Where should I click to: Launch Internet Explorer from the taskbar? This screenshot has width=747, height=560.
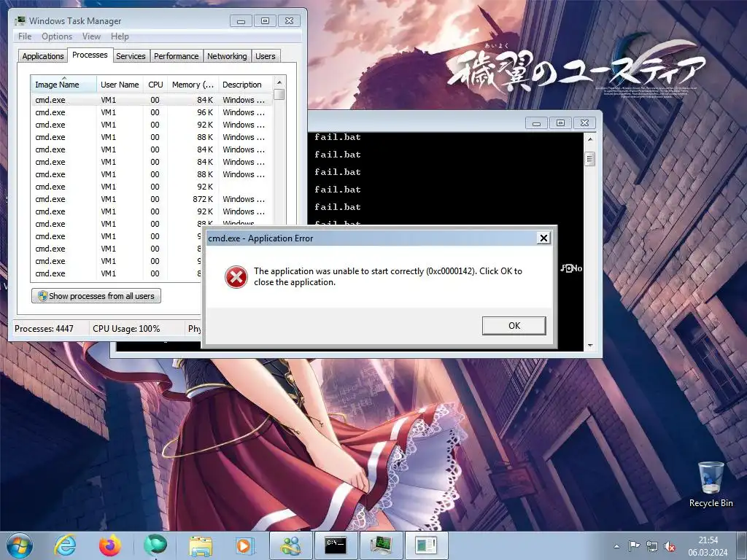(65, 545)
